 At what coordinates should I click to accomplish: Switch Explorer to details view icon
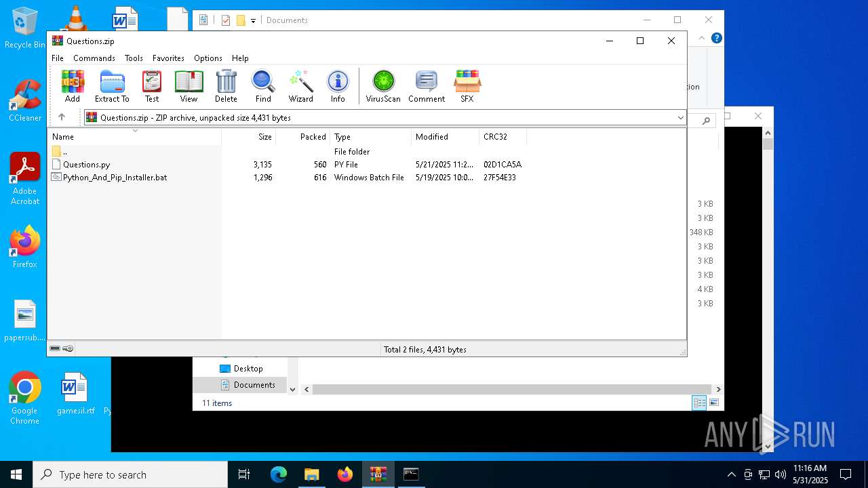point(699,403)
